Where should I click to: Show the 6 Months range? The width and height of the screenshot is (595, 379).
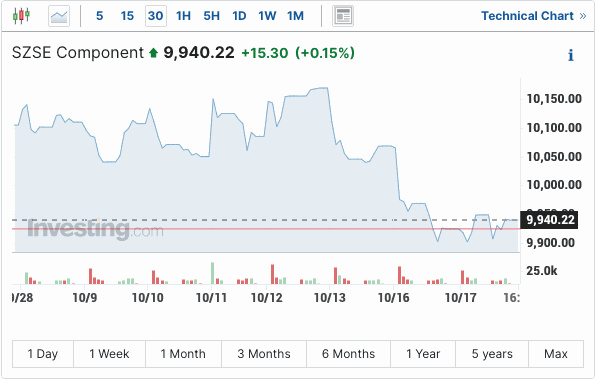point(348,354)
